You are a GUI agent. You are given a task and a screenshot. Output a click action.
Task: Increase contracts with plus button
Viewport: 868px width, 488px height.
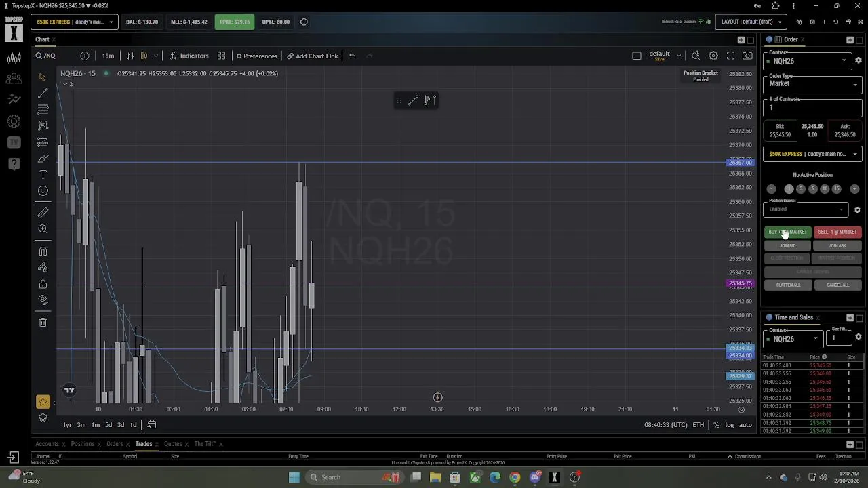(854, 189)
